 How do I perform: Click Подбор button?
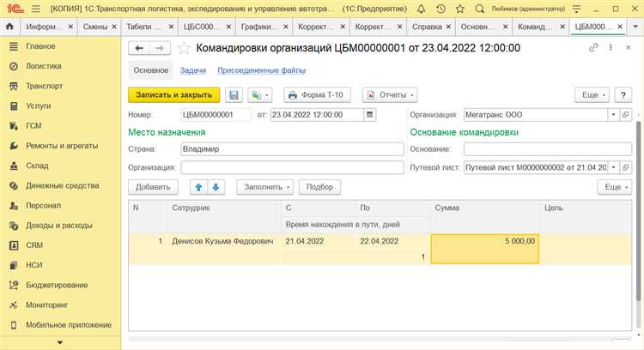pos(319,187)
